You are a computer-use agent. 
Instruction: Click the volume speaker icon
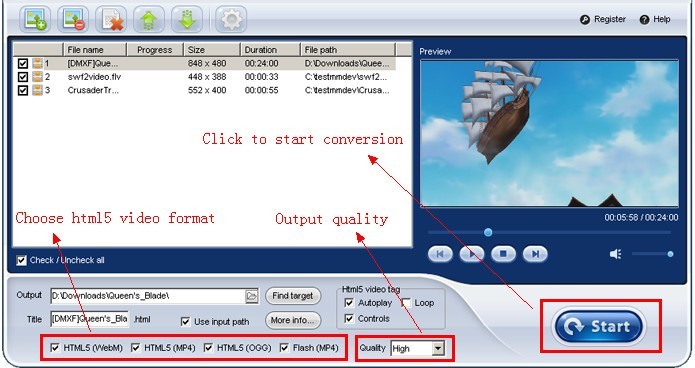click(x=615, y=254)
